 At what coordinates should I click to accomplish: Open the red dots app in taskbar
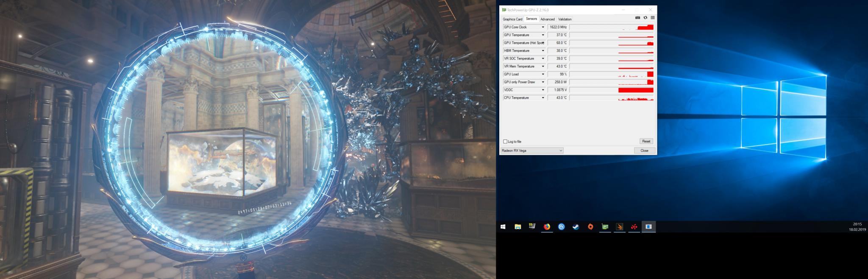click(x=634, y=227)
